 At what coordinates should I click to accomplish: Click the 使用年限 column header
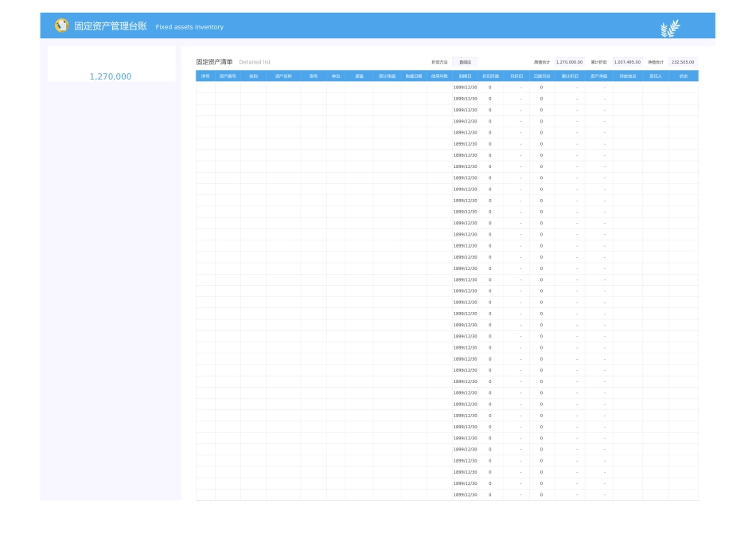(x=439, y=76)
